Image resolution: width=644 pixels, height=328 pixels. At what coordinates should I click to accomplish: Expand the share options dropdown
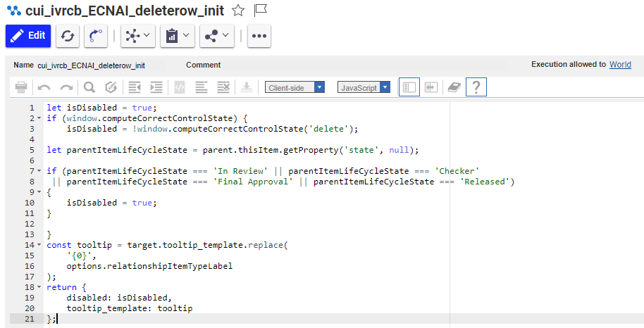[217, 36]
